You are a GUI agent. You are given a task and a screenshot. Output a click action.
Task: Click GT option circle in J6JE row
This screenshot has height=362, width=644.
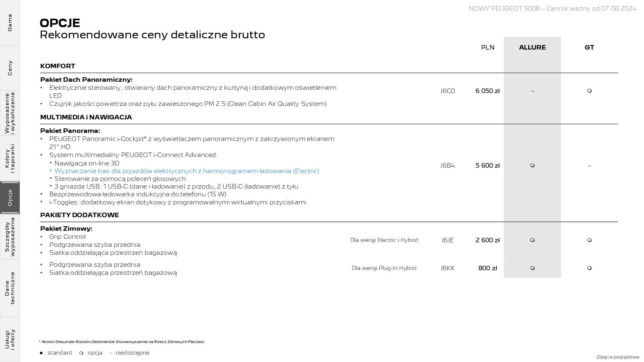pyautogui.click(x=589, y=240)
